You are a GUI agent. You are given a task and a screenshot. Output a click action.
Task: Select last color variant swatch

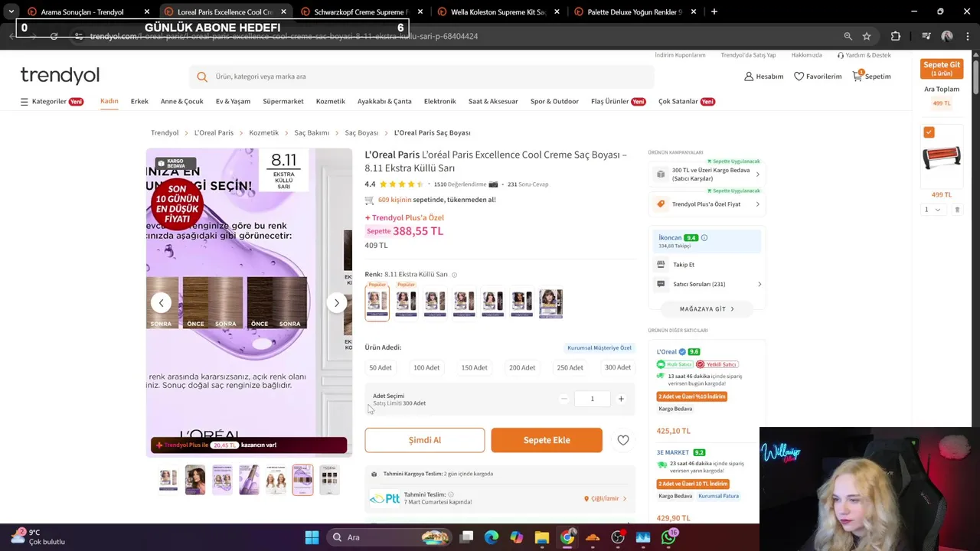tap(550, 303)
